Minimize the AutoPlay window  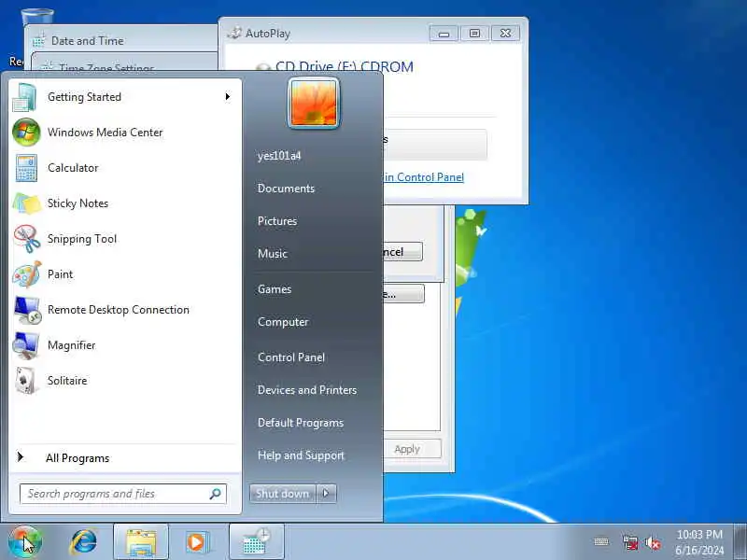(444, 34)
